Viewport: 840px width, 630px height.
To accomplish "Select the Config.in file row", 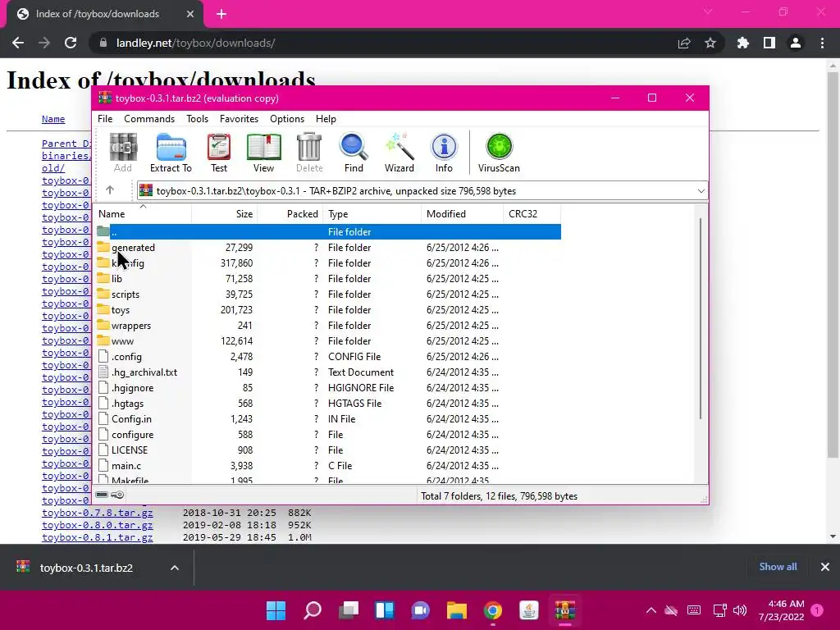I will pyautogui.click(x=328, y=419).
